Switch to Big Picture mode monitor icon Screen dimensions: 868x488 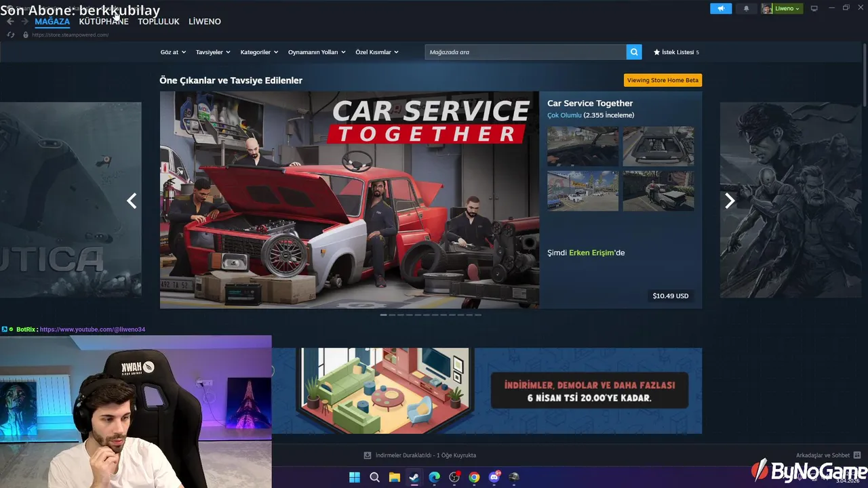tap(814, 8)
